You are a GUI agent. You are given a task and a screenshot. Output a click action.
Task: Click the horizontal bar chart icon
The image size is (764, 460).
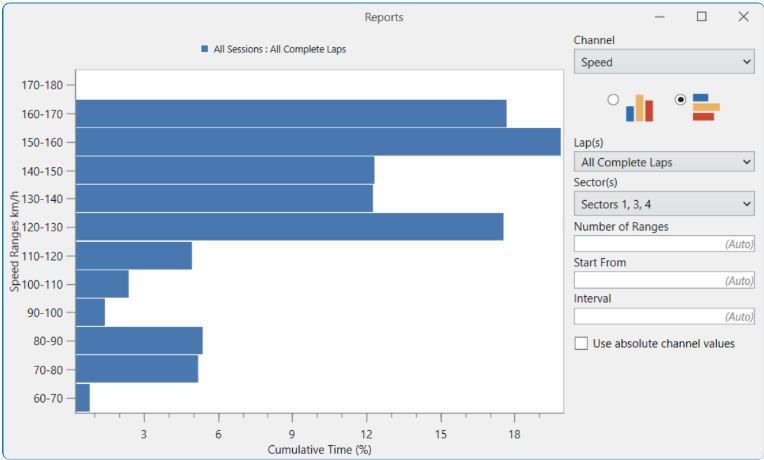(x=706, y=107)
